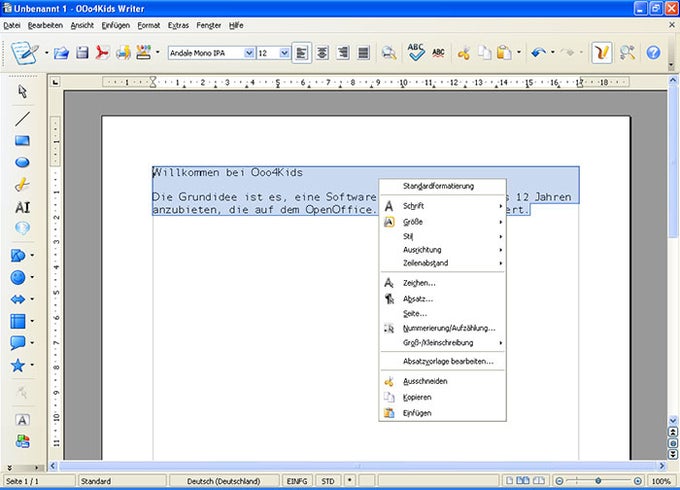Viewport: 680px width, 490px height.
Task: Open the Format menu
Action: click(149, 25)
